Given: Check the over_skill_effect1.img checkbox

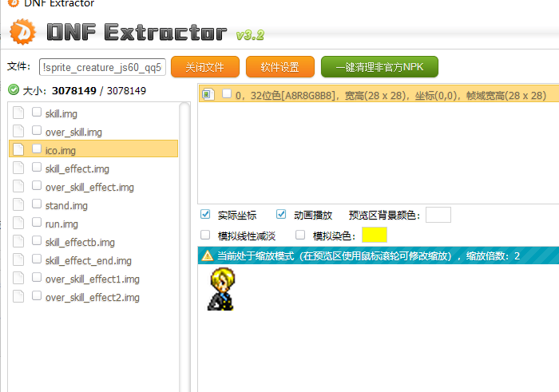Looking at the screenshot, I should tap(37, 277).
